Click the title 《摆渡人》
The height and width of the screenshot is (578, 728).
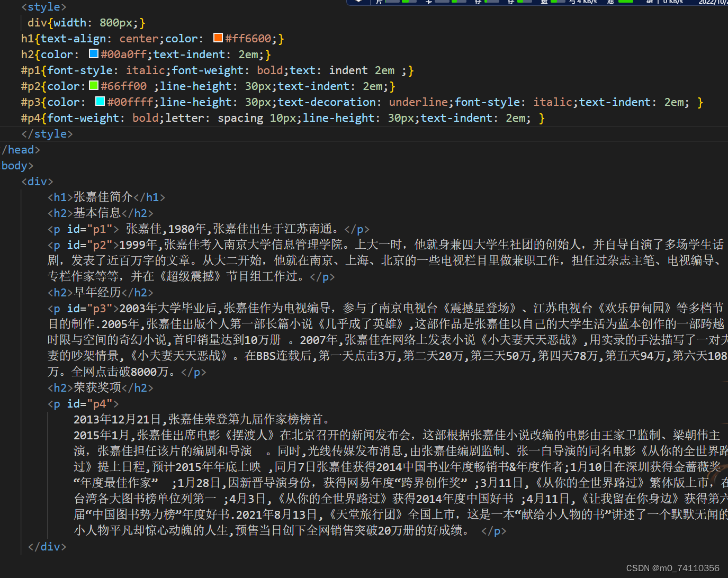click(250, 435)
